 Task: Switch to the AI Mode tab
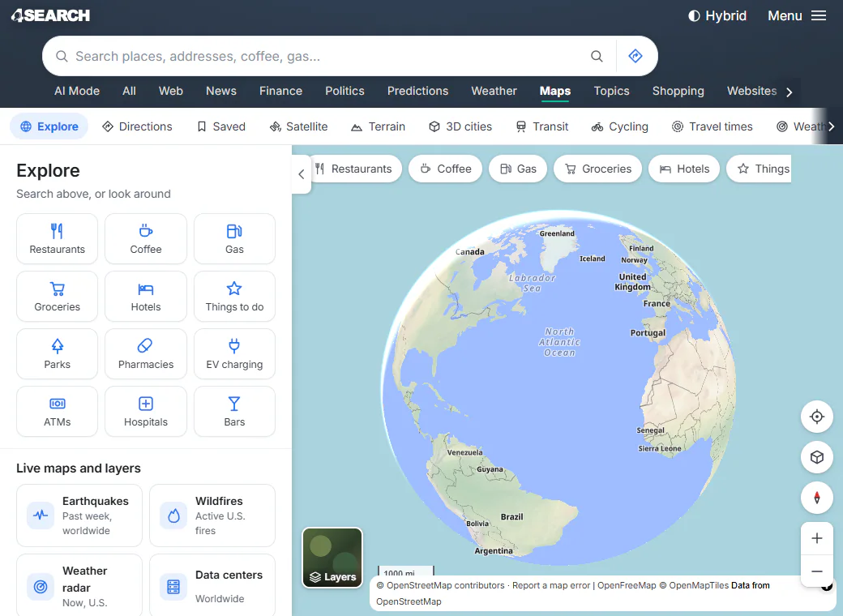77,91
